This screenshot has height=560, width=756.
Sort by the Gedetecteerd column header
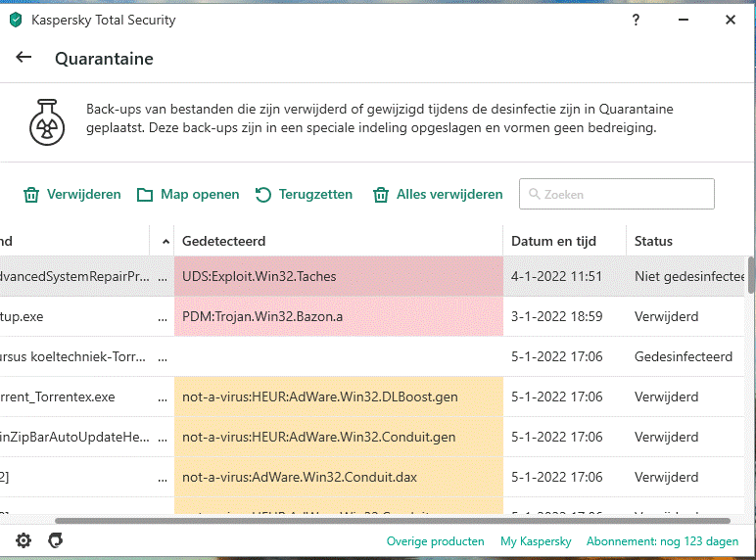(224, 241)
